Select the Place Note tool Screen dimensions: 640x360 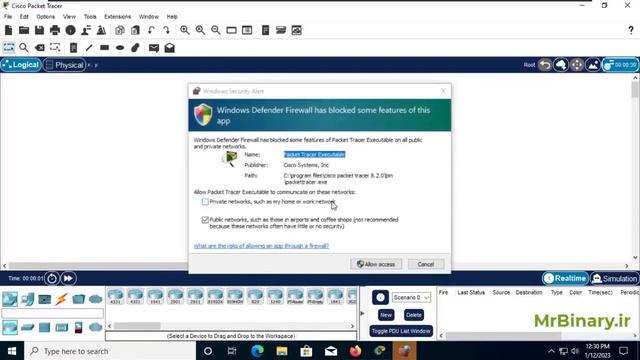tap(73, 48)
